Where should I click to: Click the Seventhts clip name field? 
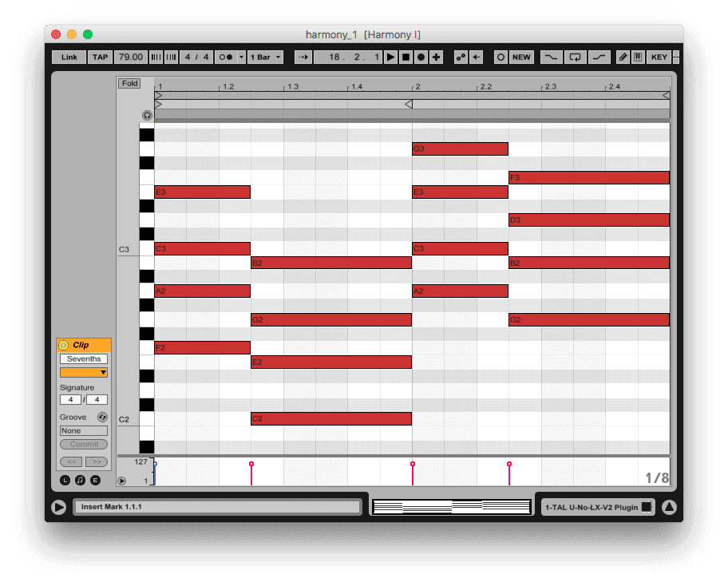click(84, 358)
